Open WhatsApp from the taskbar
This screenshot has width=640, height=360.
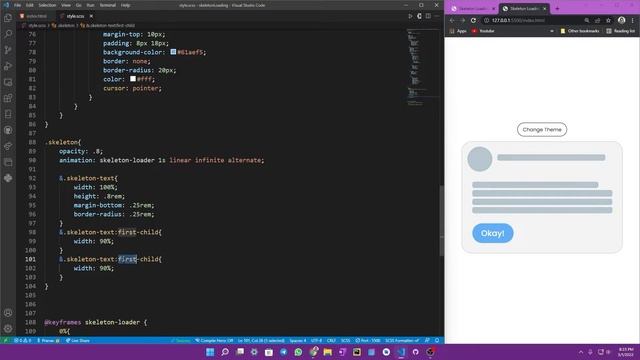[x=298, y=352]
